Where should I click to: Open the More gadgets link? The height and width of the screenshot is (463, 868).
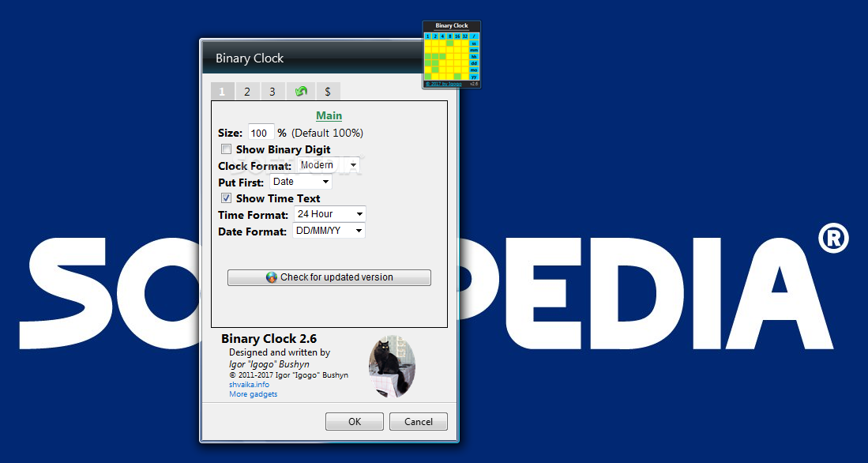pos(253,394)
